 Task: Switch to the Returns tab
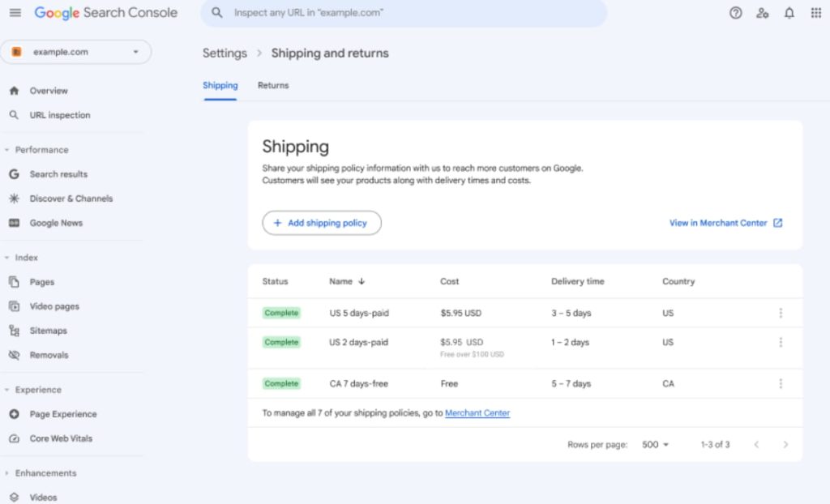click(273, 85)
